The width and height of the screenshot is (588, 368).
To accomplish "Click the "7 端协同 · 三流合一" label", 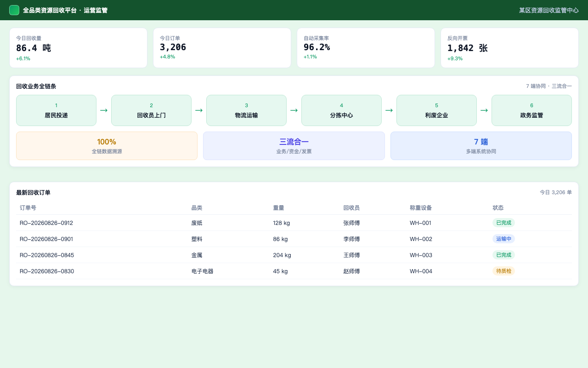I will (x=549, y=86).
